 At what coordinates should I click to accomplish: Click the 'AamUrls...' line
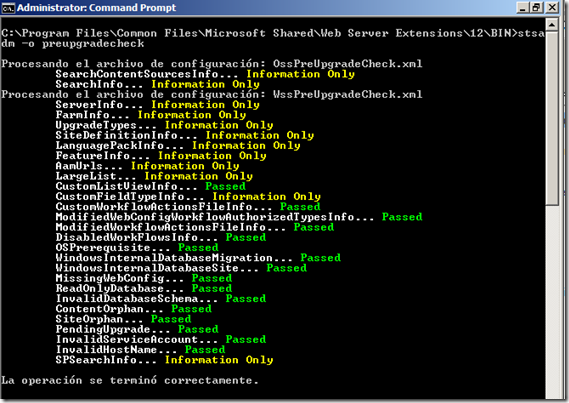click(147, 165)
